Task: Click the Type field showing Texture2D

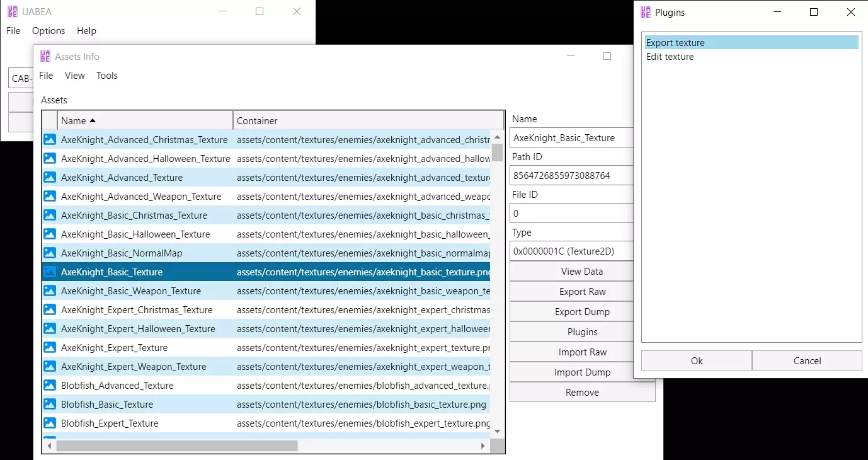Action: [571, 251]
